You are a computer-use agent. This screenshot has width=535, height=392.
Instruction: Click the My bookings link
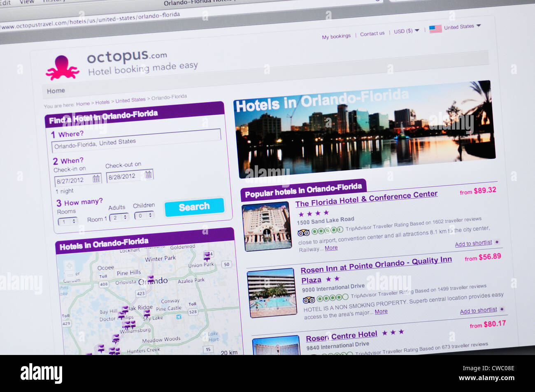(x=336, y=36)
